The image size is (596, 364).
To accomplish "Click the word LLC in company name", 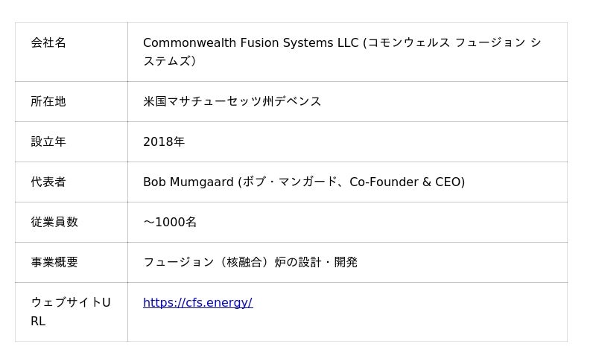I will click(347, 42).
